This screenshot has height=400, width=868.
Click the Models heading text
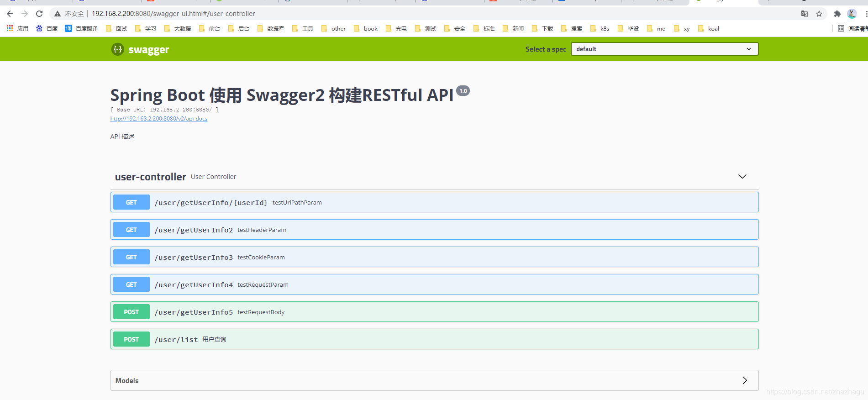[127, 381]
